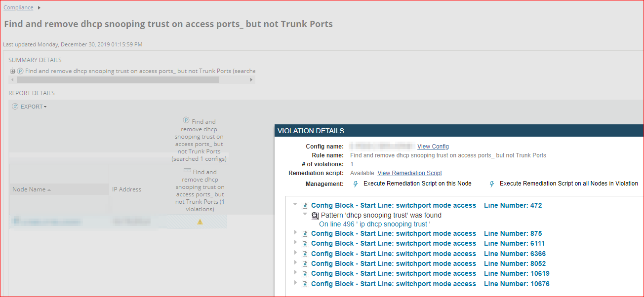Expand config block at line number 6111
The height and width of the screenshot is (297, 644).
(x=296, y=242)
